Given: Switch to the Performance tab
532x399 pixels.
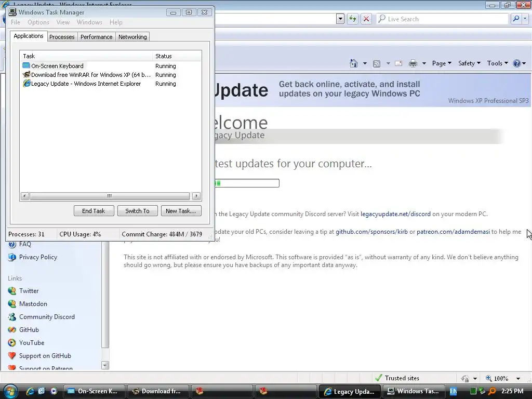Looking at the screenshot, I should pos(96,37).
